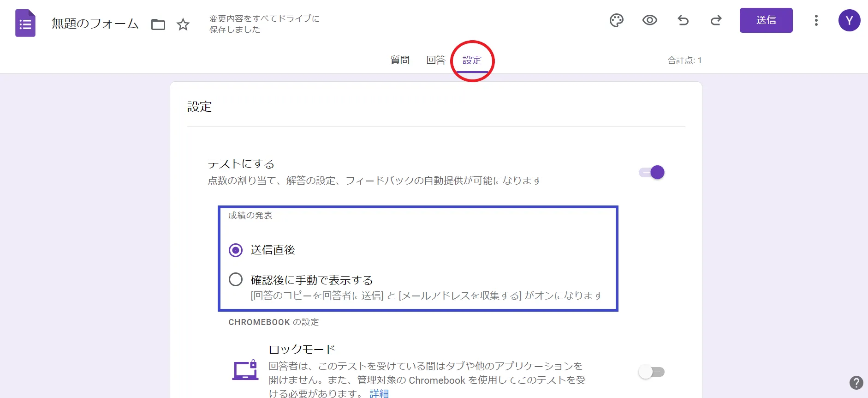Select 確認後に手動で表示する radio option

click(x=236, y=279)
